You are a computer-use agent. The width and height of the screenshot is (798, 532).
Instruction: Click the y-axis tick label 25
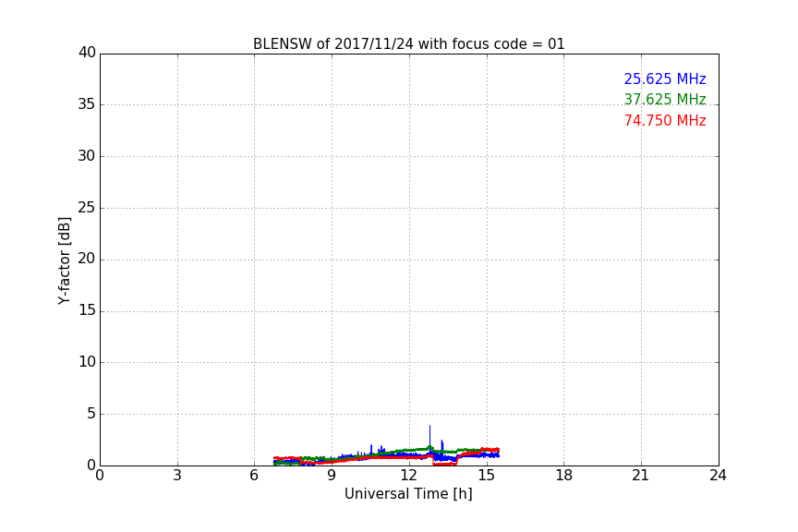coord(87,207)
